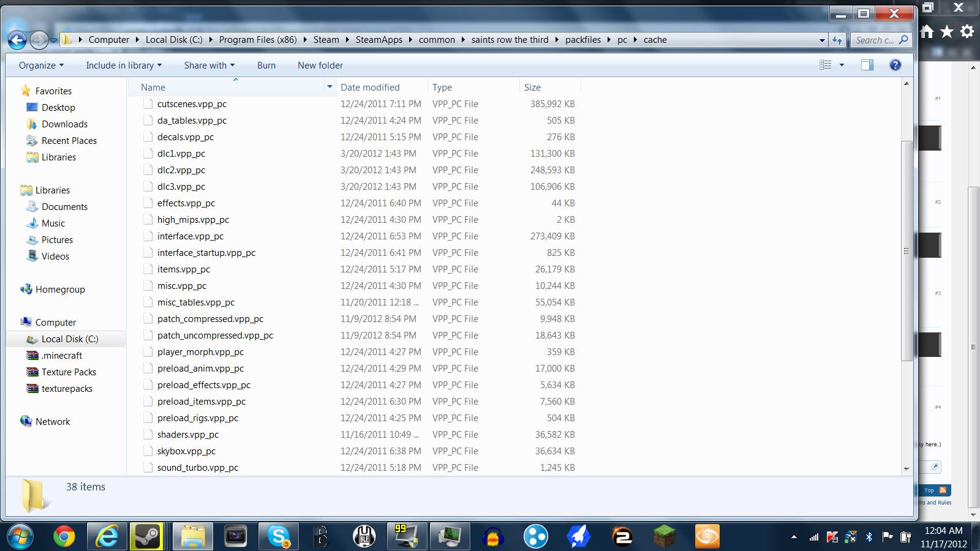Toggle the preview pane icon
This screenshot has width=980, height=551.
click(x=867, y=65)
